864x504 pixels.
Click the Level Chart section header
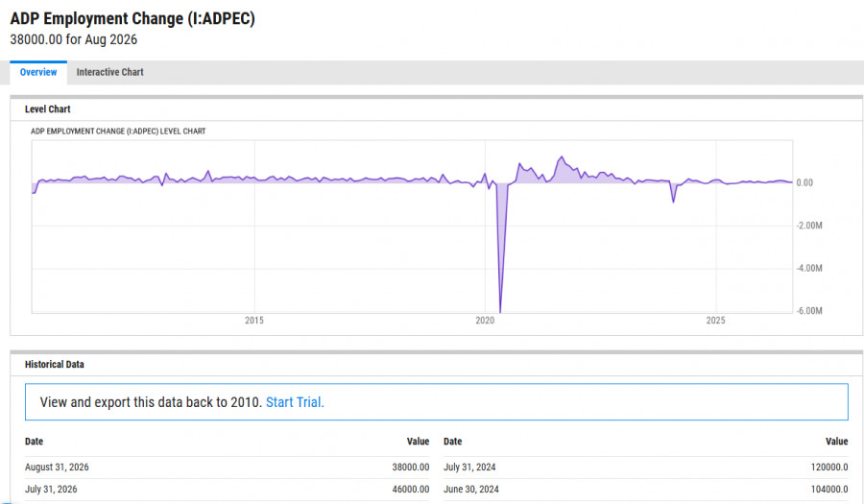click(x=47, y=109)
